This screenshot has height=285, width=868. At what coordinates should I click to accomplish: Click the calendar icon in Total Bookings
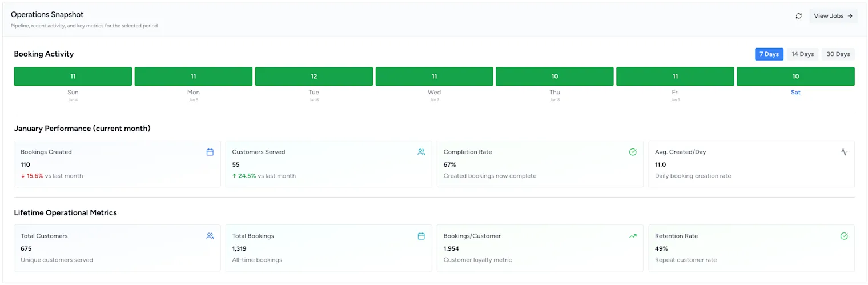(421, 236)
